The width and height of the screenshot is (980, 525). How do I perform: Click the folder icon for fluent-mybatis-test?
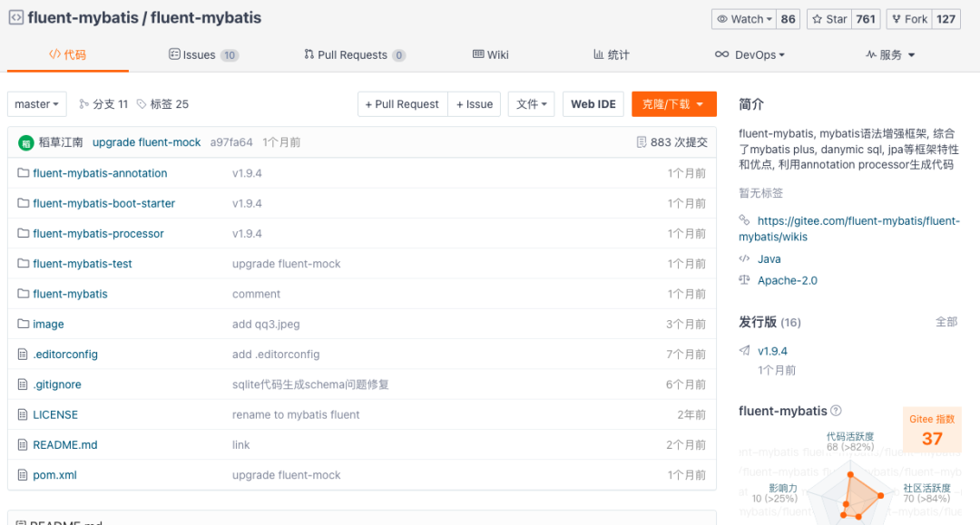click(23, 264)
